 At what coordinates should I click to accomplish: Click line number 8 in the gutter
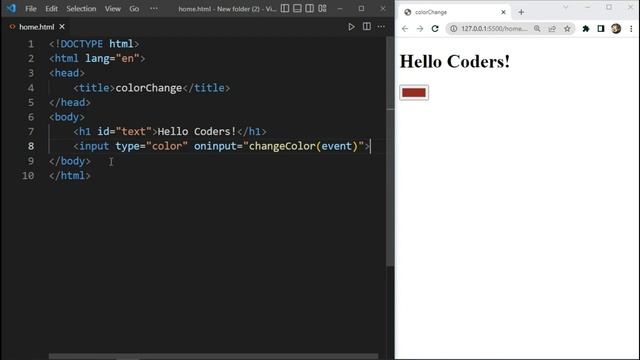tap(31, 146)
